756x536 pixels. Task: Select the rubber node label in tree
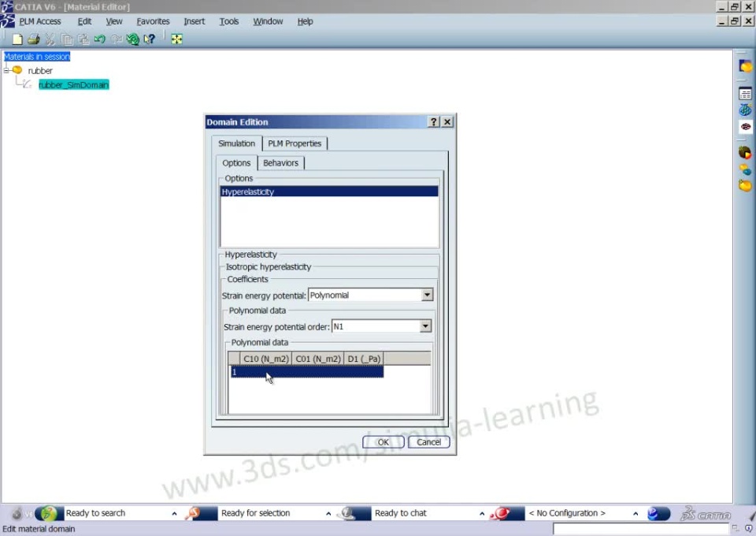tap(40, 70)
